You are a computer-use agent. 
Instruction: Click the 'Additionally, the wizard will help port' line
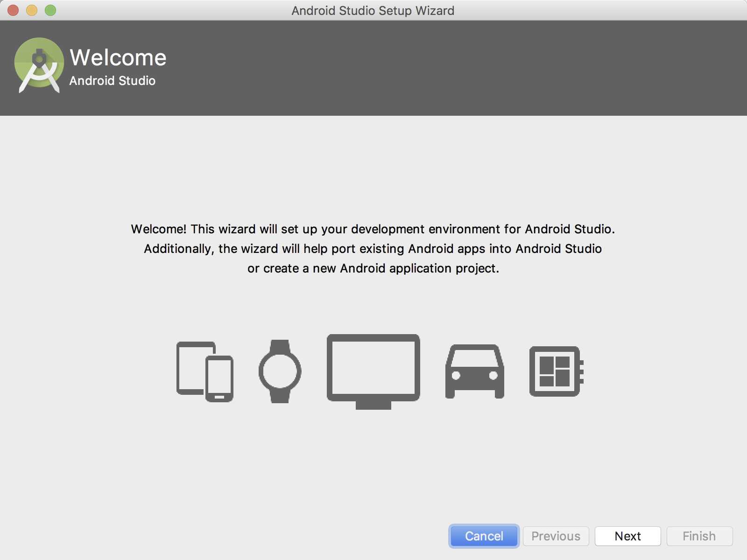pos(373,249)
